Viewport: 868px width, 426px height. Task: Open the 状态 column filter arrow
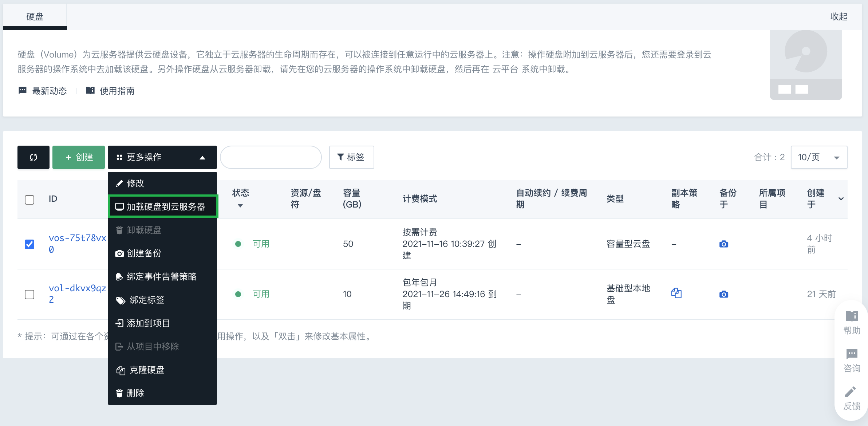240,206
